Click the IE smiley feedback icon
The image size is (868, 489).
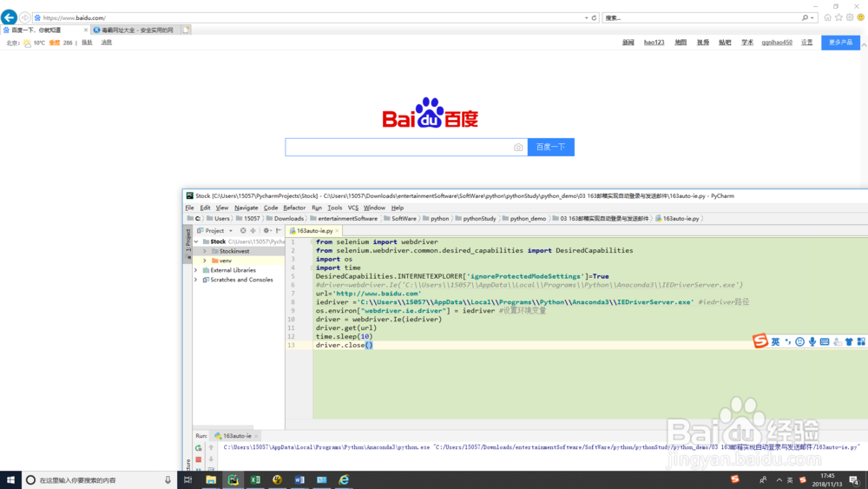coord(861,17)
